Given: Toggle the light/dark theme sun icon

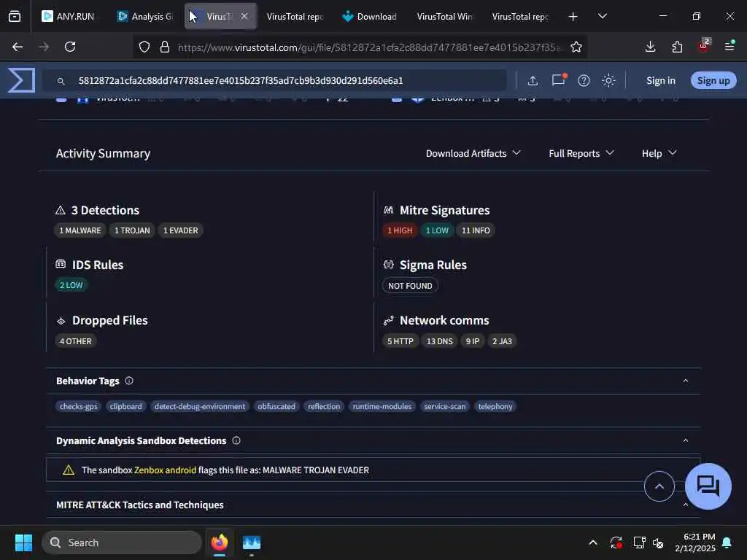Looking at the screenshot, I should [608, 80].
